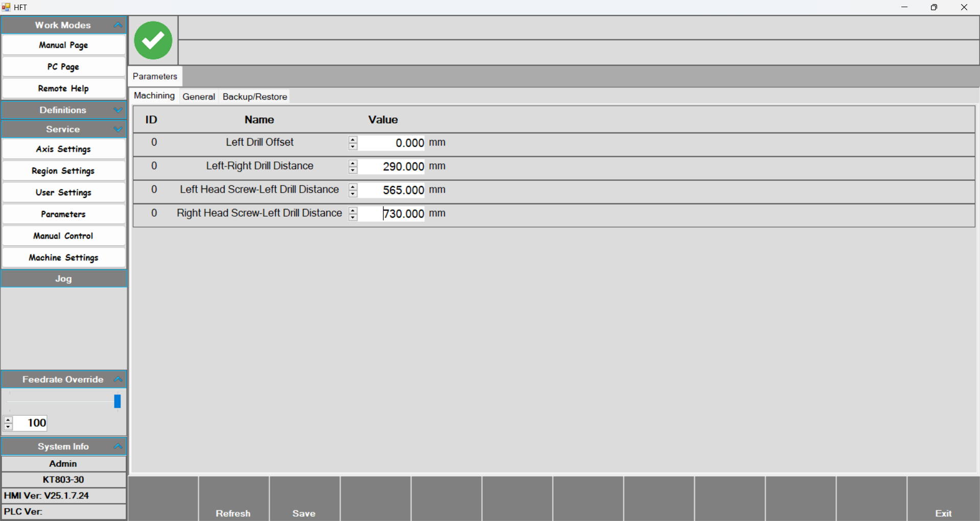Click the Feedrate Override value stepper

coord(8,423)
